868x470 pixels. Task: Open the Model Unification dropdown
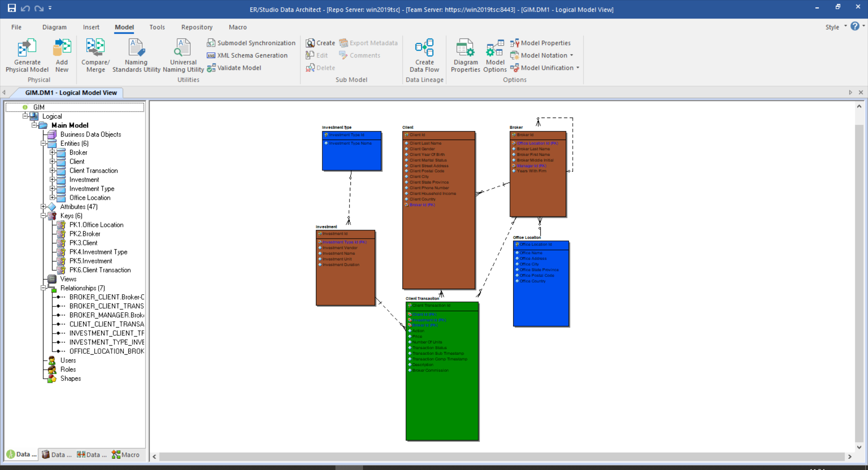(x=545, y=68)
